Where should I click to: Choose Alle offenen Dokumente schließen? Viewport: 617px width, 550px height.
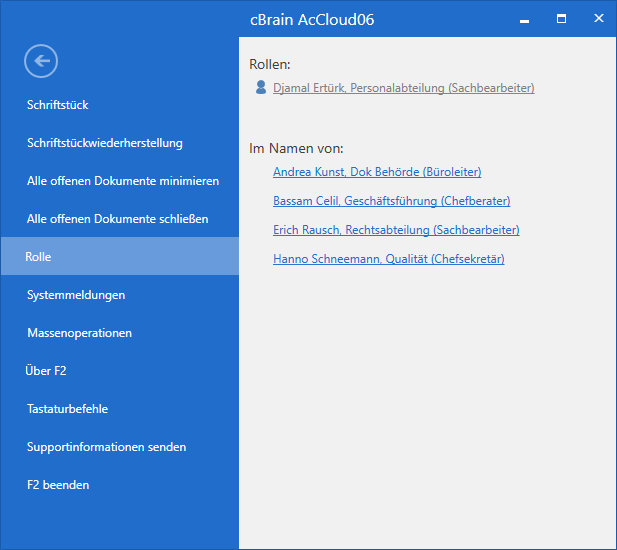118,219
